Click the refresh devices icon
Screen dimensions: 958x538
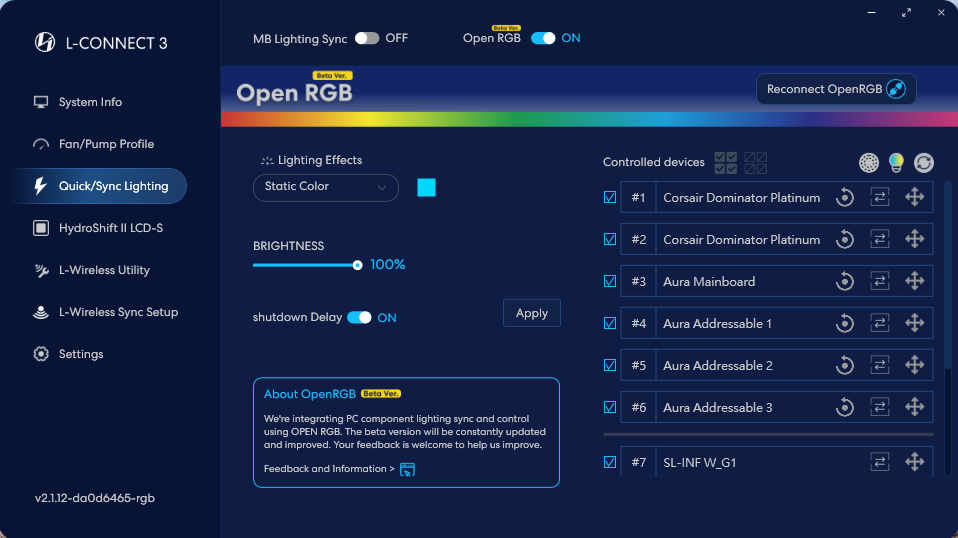point(923,162)
